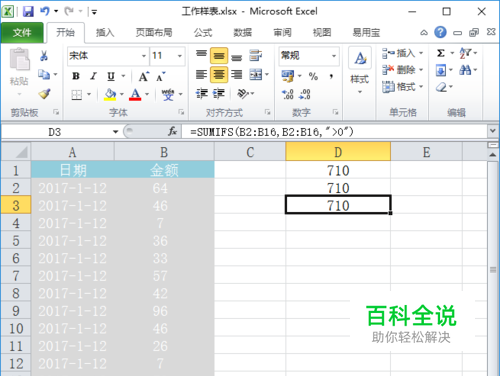Select cell D1 containing 710
Image resolution: width=500 pixels, height=376 pixels.
point(338,170)
